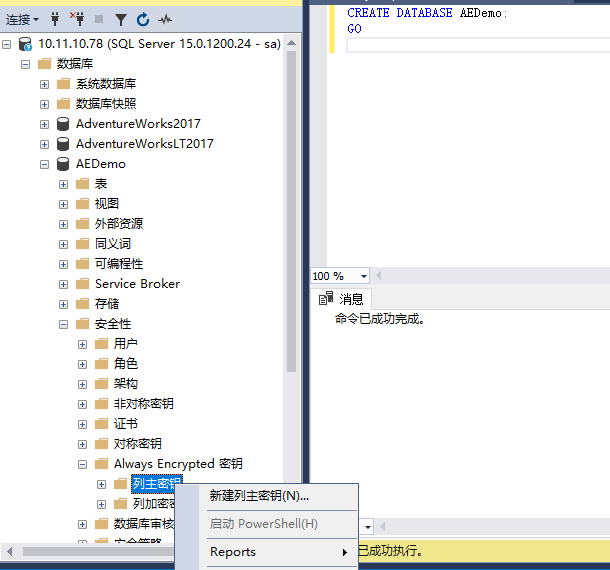
Task: Collapse the Always Encrypted 密钥 folder
Action: pyautogui.click(x=82, y=465)
